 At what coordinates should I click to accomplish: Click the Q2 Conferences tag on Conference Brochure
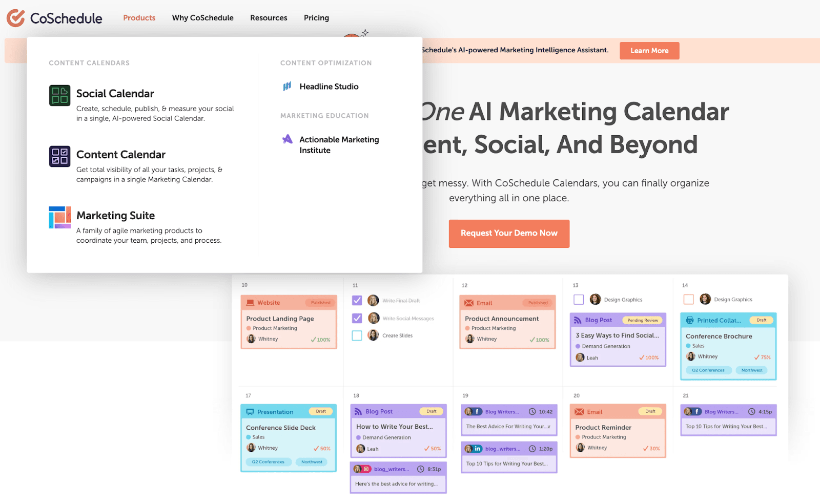coord(708,370)
